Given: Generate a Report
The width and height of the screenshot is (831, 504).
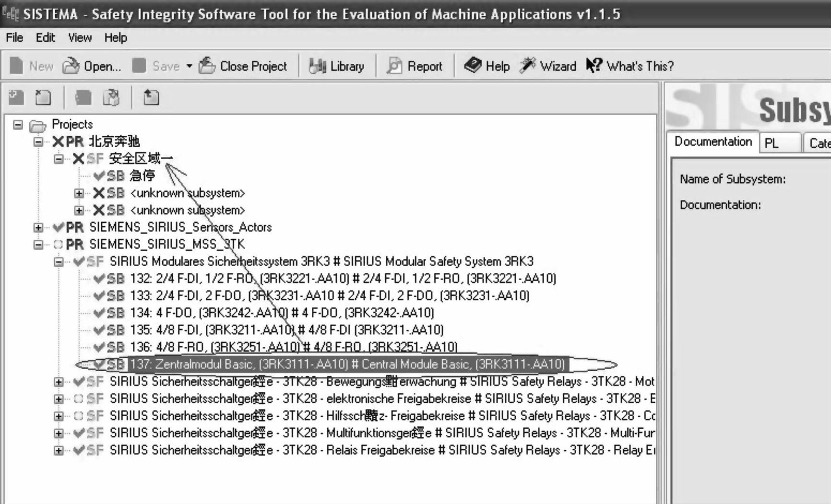Looking at the screenshot, I should (415, 66).
